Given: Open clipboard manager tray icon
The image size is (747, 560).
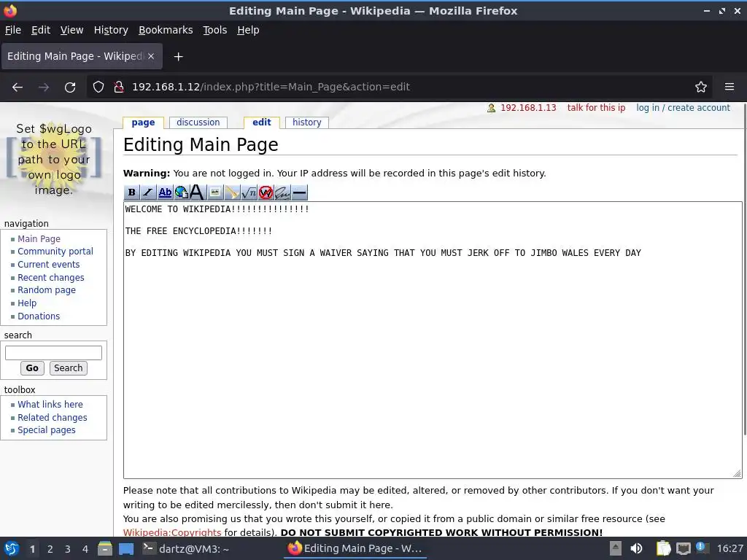Looking at the screenshot, I should point(663,548).
